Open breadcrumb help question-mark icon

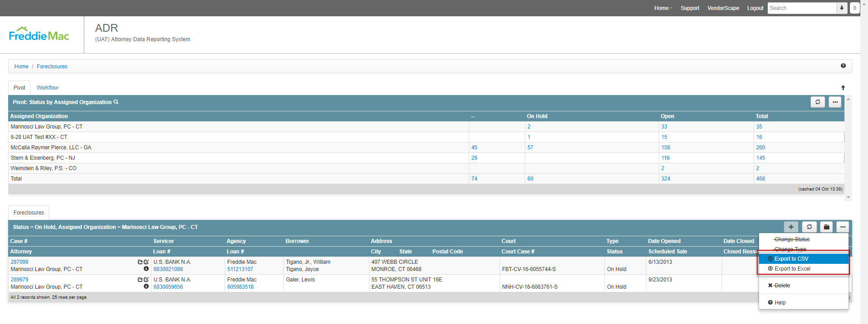[x=843, y=66]
